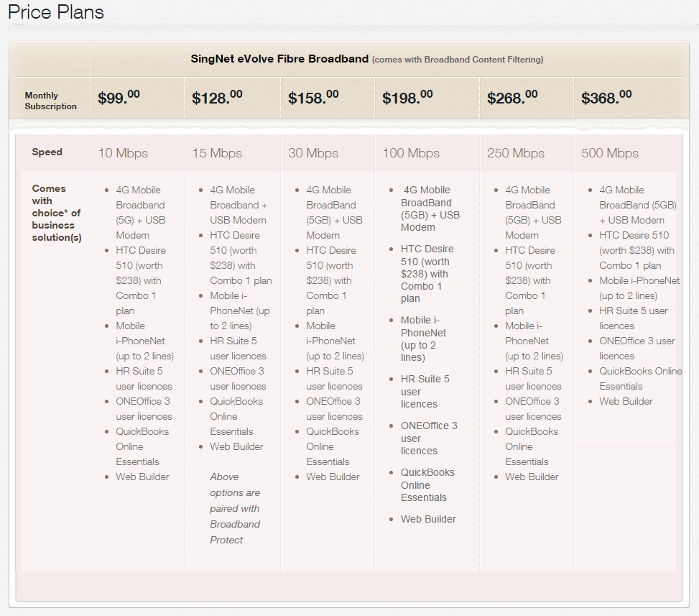Select the $99.00 monthly subscription price
Image resolution: width=699 pixels, height=616 pixels.
click(119, 97)
